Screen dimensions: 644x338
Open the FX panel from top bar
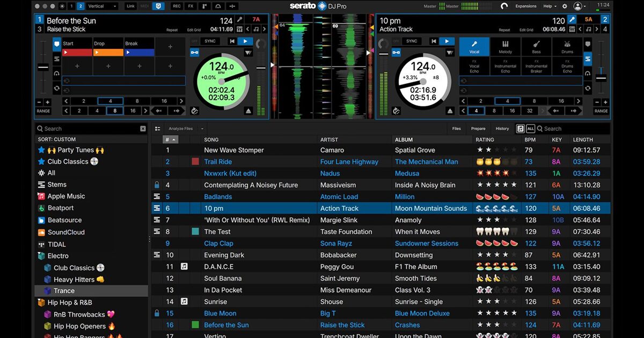191,6
